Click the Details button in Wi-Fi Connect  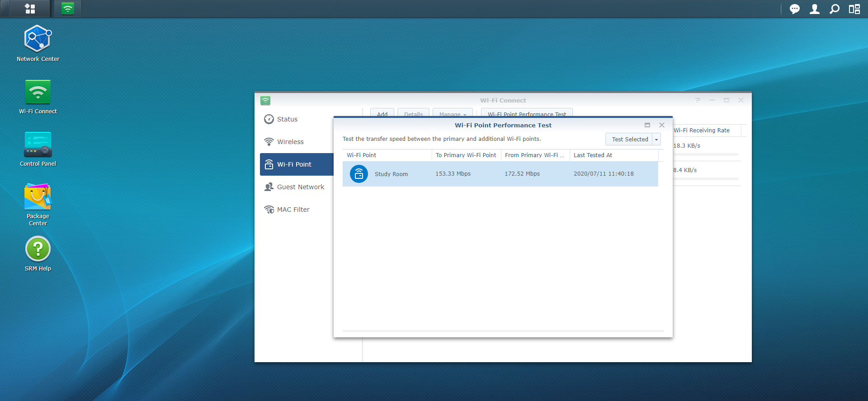pyautogui.click(x=413, y=113)
